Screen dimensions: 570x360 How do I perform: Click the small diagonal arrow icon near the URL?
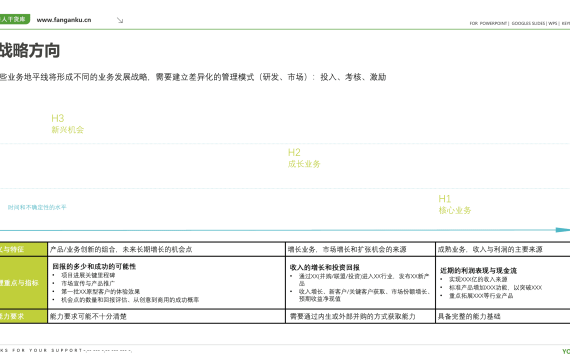click(x=120, y=20)
